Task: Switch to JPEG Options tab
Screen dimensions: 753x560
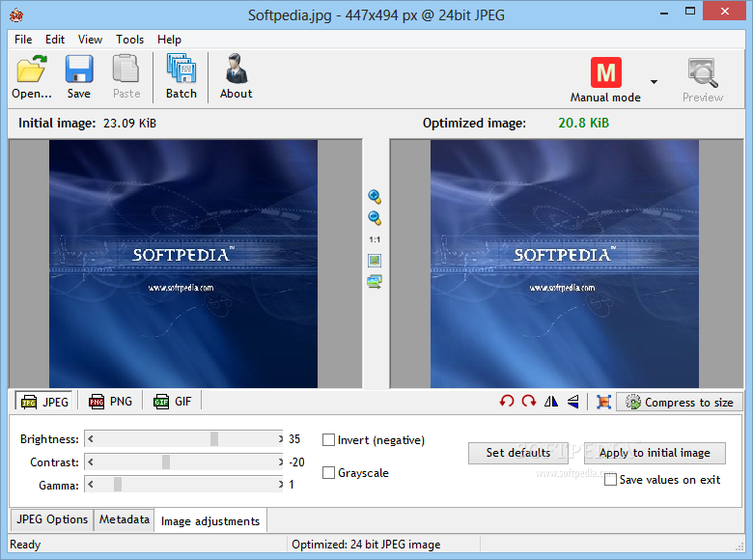Action: (52, 519)
